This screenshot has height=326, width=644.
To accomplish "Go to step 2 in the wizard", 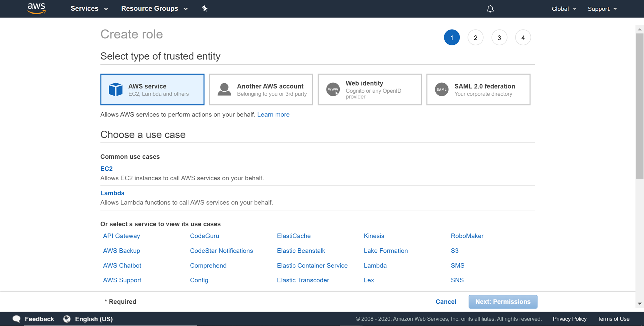I will point(475,38).
